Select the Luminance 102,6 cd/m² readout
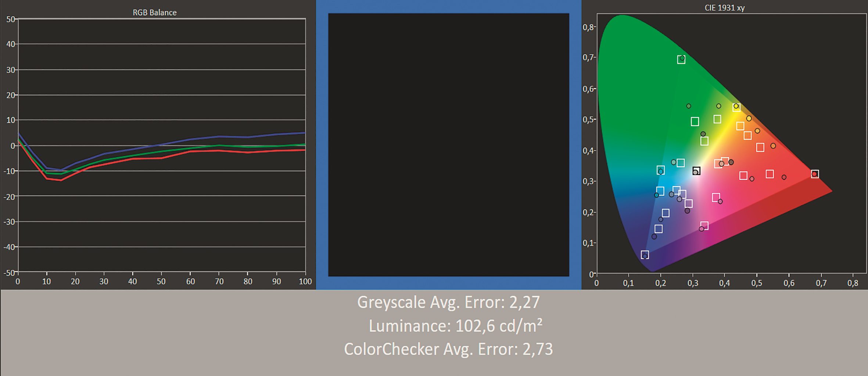 point(455,326)
